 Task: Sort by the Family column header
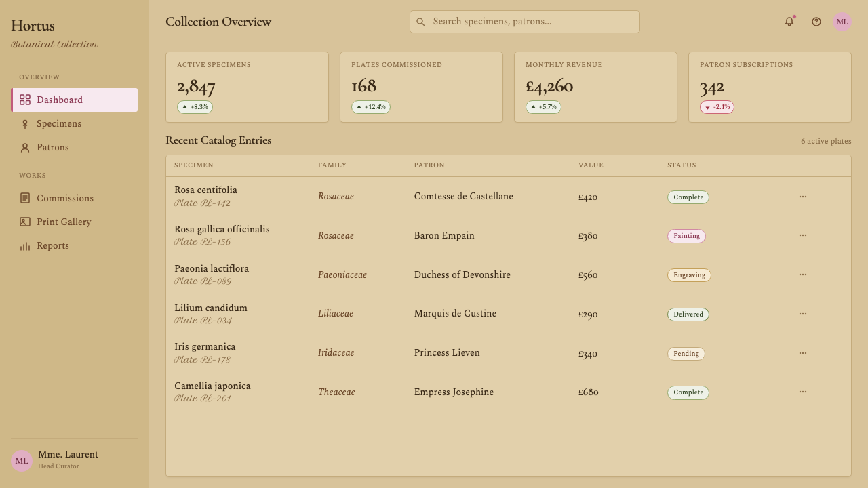(332, 165)
